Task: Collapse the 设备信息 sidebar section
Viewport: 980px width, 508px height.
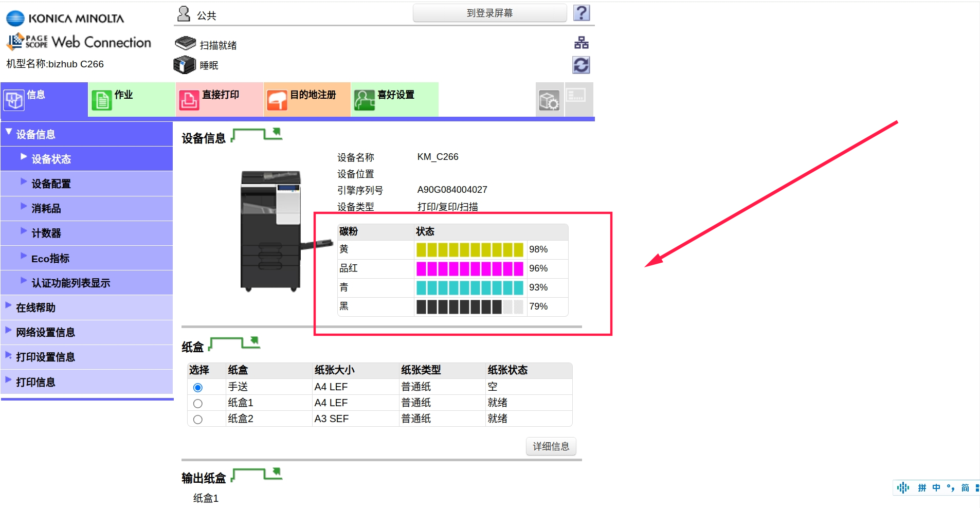Action: (x=35, y=134)
